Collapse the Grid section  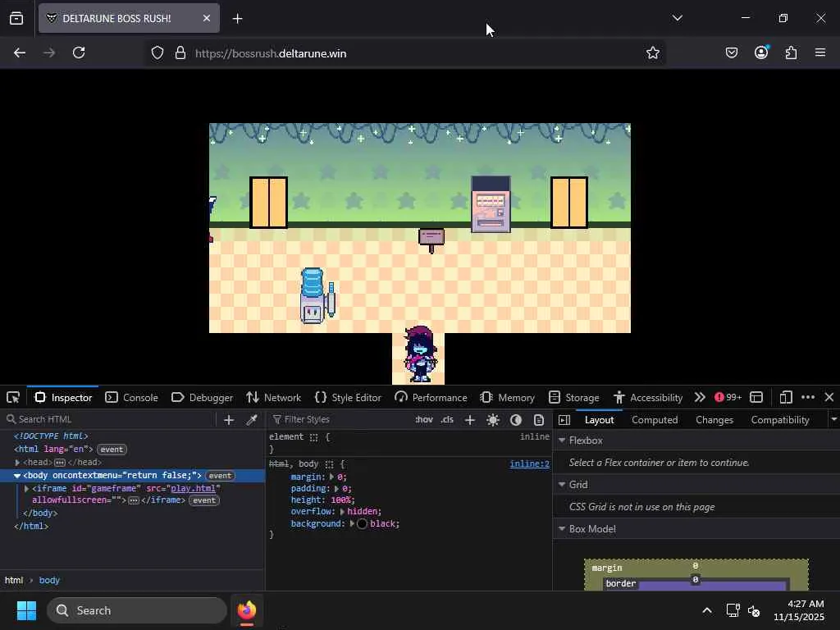(x=562, y=484)
